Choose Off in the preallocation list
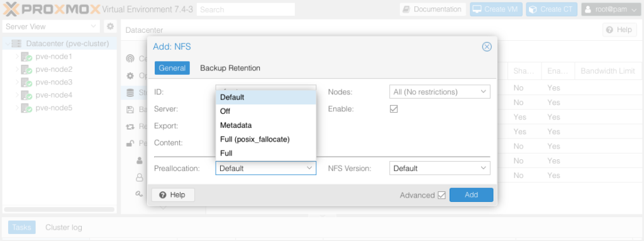 pos(266,111)
